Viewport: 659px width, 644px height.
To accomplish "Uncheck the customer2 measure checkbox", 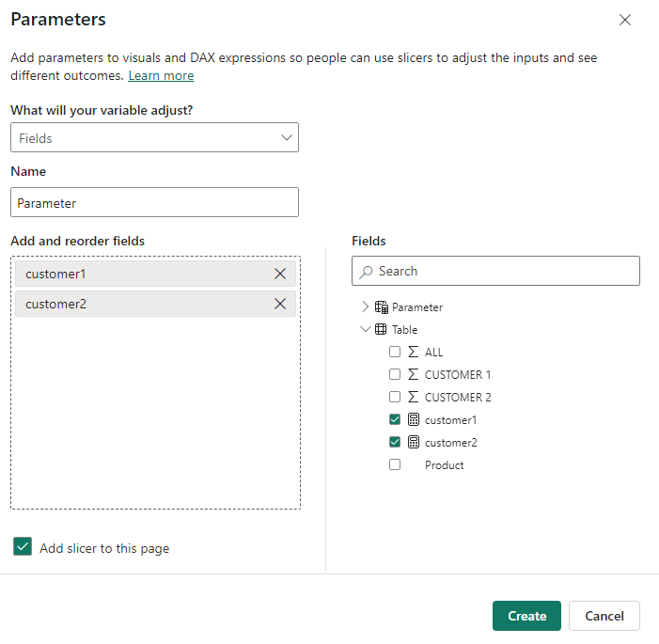I will tap(395, 442).
